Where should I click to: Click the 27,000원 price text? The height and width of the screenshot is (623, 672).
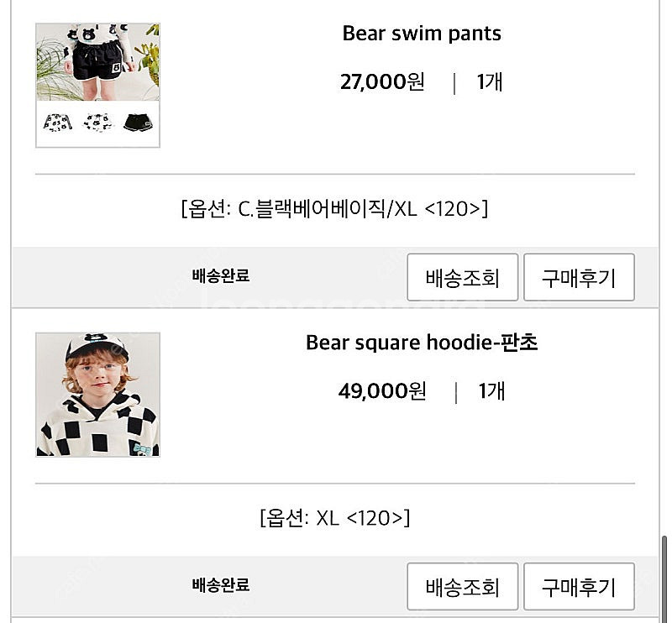pos(382,81)
